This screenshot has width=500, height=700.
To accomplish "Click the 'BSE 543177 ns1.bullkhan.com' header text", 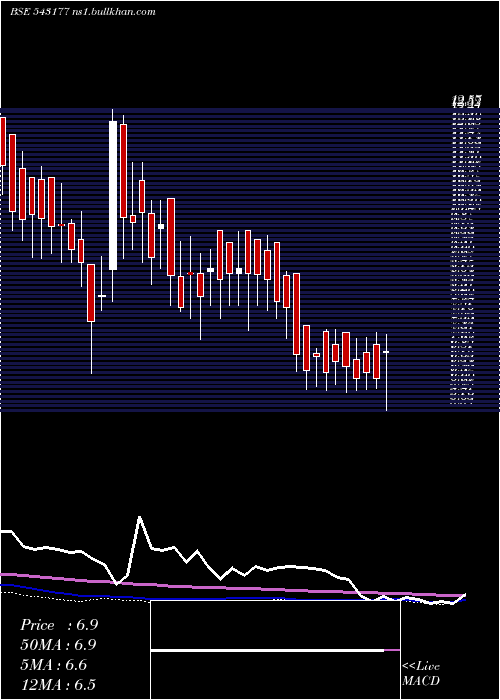I will pyautogui.click(x=83, y=12).
